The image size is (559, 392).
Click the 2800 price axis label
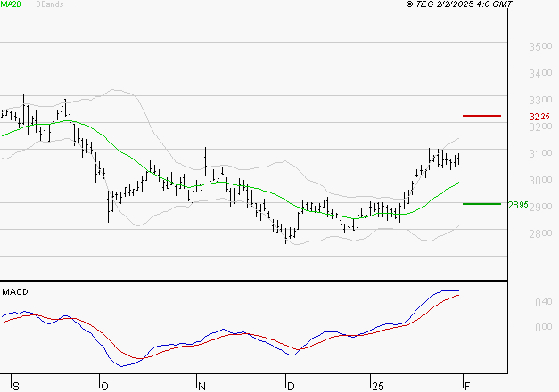540,233
